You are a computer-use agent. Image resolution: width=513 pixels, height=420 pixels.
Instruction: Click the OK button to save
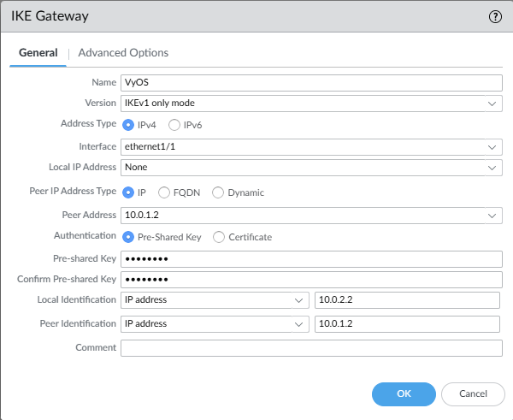coord(404,393)
